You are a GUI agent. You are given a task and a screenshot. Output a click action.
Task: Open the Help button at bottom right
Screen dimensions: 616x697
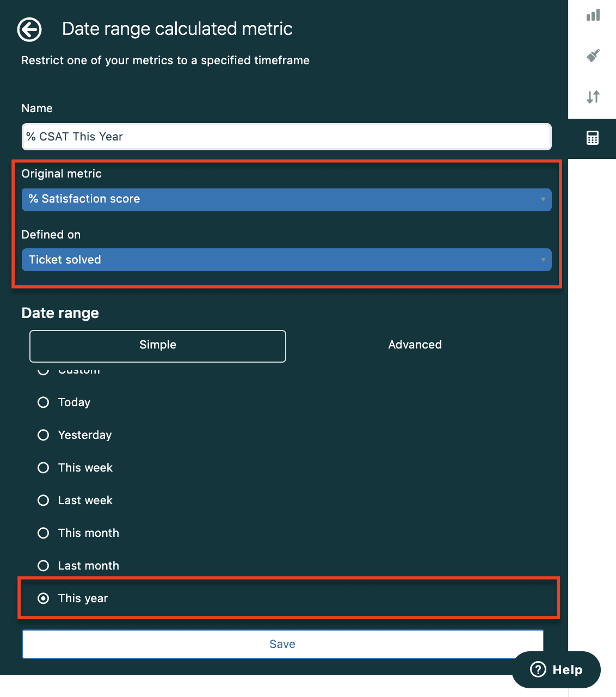coord(556,670)
